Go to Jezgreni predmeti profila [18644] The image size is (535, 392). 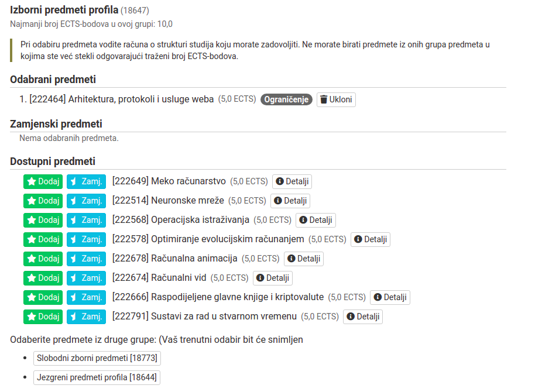[97, 377]
